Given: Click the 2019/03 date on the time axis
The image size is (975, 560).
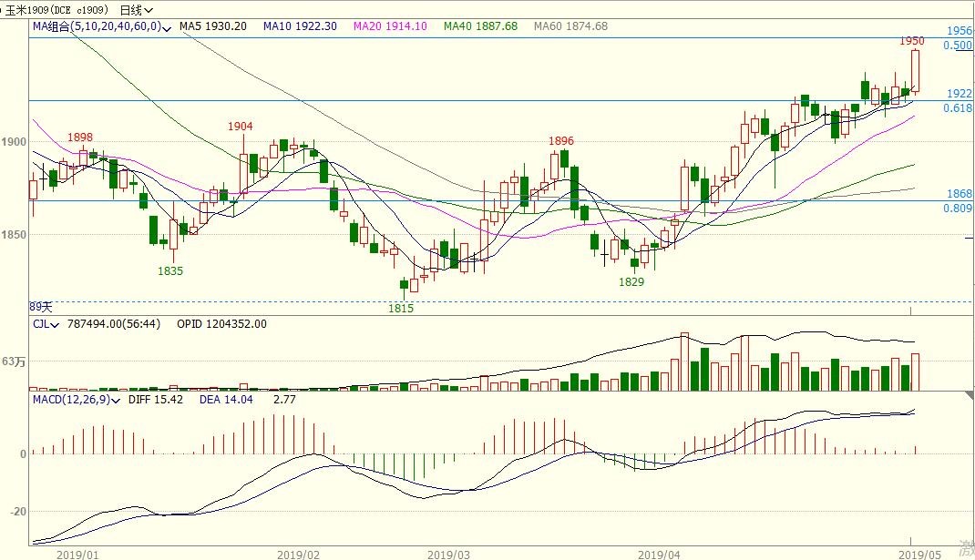Looking at the screenshot, I should (x=448, y=553).
